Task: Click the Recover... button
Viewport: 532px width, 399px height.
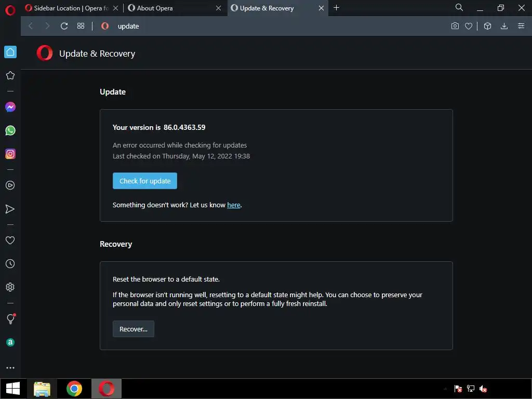Action: click(x=134, y=329)
